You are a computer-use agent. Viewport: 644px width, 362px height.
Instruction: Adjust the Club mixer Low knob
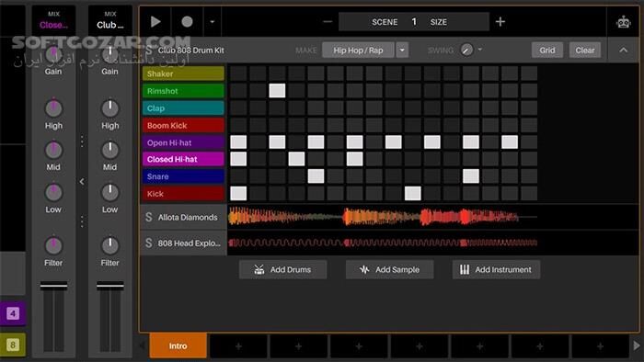click(109, 192)
